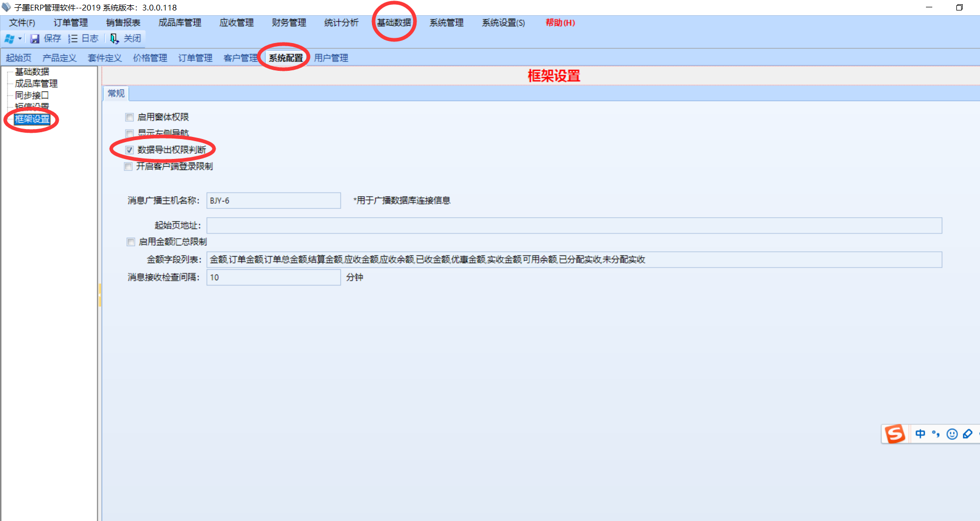Switch to the 用户管理 tab
The image size is (980, 521).
[x=331, y=58]
